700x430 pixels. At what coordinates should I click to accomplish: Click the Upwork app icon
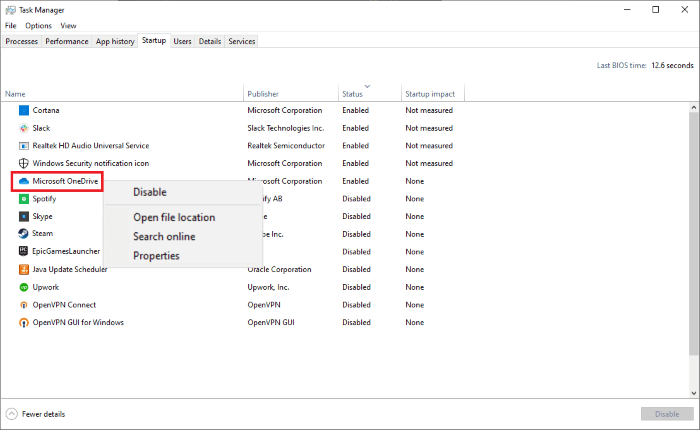(x=24, y=287)
